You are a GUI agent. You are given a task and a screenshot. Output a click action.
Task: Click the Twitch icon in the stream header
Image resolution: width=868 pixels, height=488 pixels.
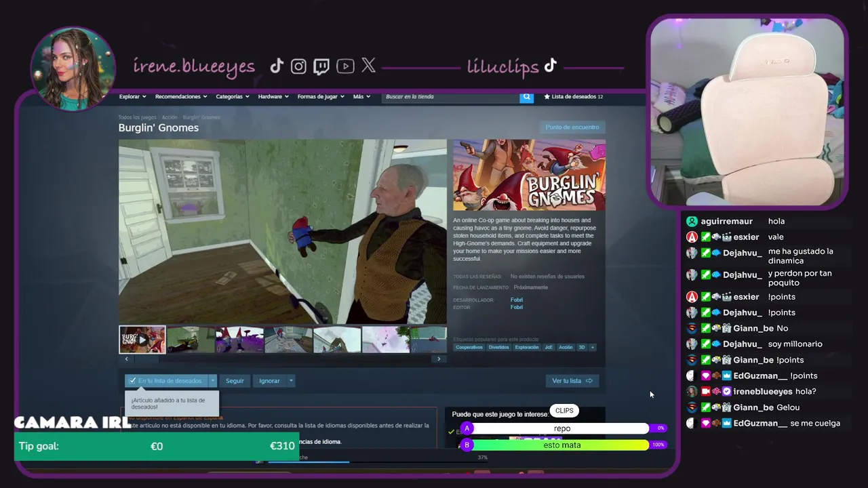(321, 66)
